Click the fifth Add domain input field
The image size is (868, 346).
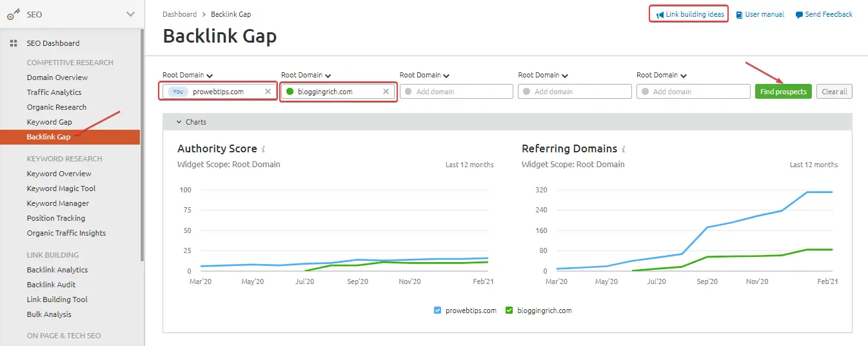(693, 92)
